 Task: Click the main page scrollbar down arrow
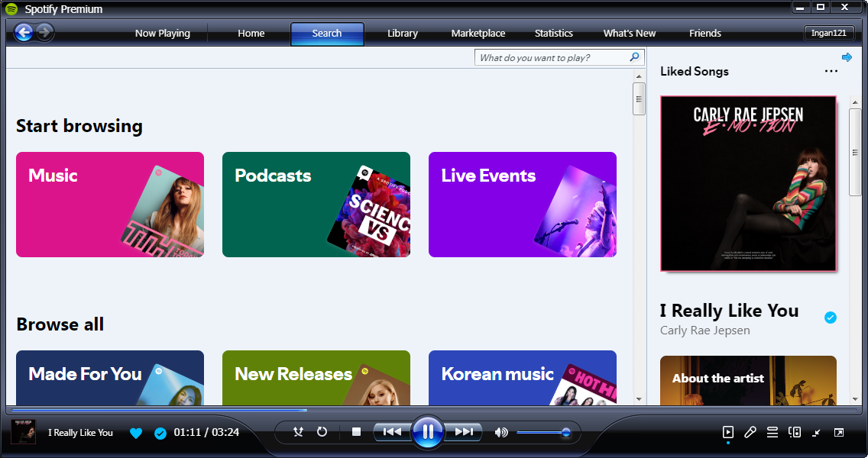[x=639, y=398]
